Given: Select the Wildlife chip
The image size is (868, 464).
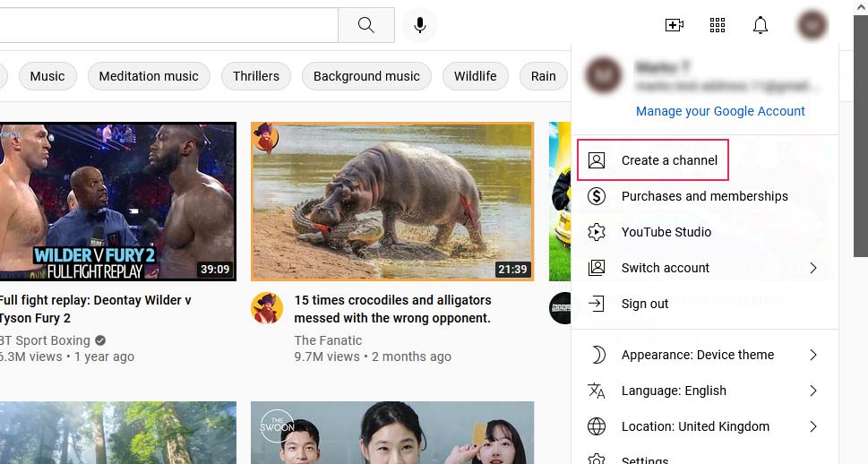Looking at the screenshot, I should [x=475, y=76].
